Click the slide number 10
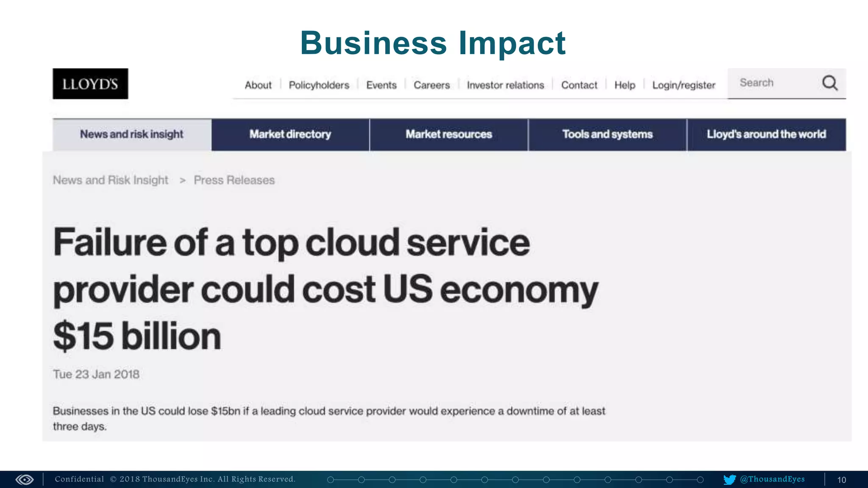 (842, 480)
